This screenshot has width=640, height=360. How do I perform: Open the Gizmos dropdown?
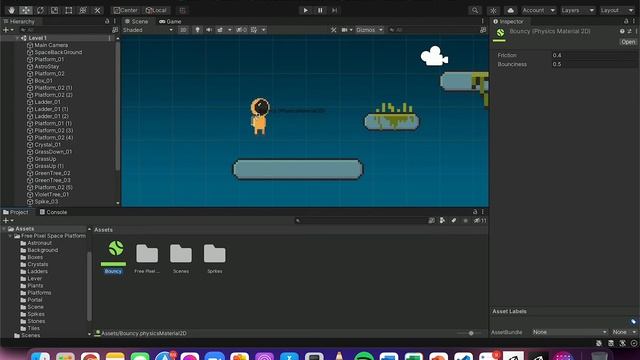[369, 30]
